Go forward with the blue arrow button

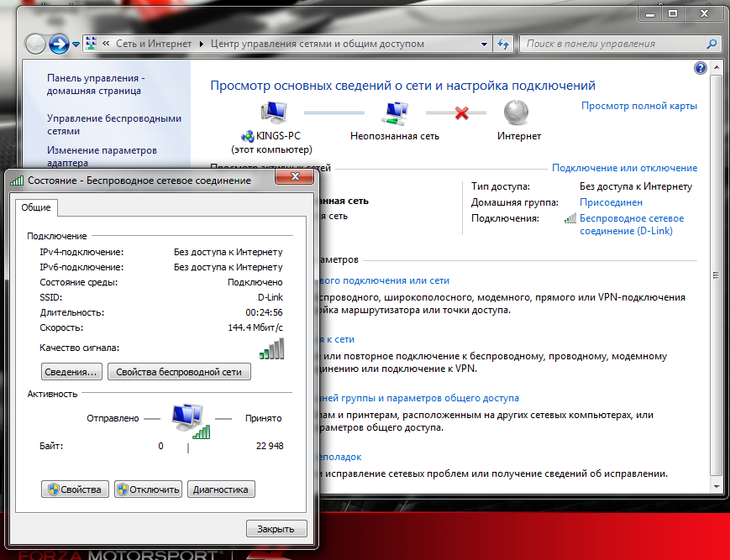pos(59,44)
